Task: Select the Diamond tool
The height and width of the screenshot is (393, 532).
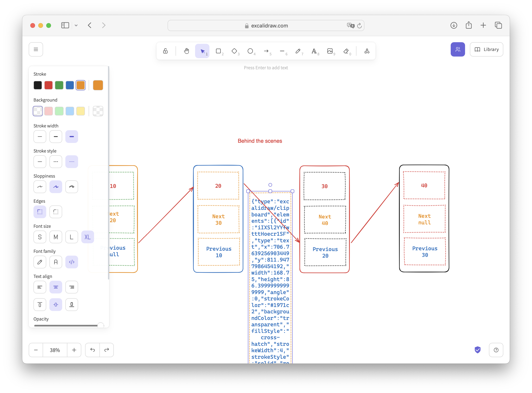Action: click(x=235, y=51)
